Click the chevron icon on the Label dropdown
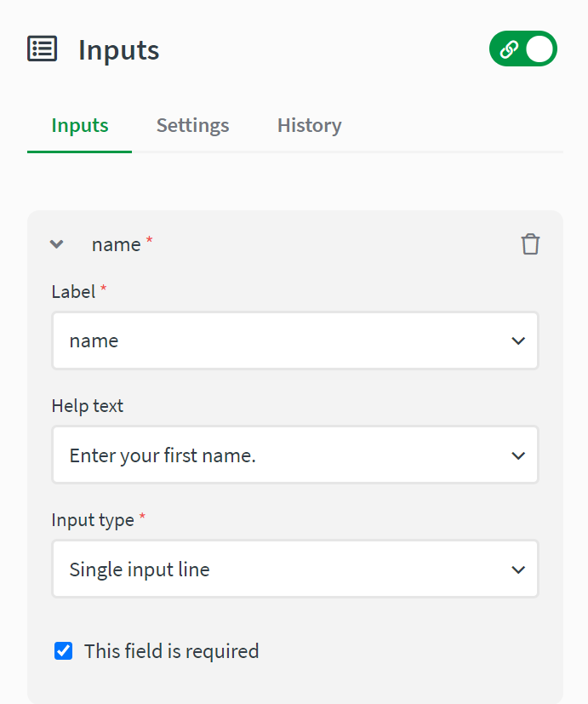The height and width of the screenshot is (704, 588). tap(518, 341)
